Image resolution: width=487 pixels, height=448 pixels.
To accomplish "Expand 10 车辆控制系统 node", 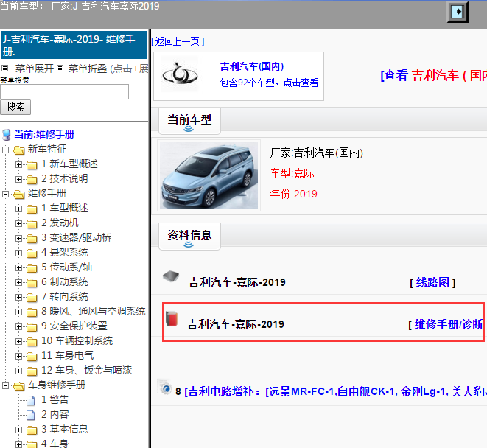I will [x=18, y=341].
